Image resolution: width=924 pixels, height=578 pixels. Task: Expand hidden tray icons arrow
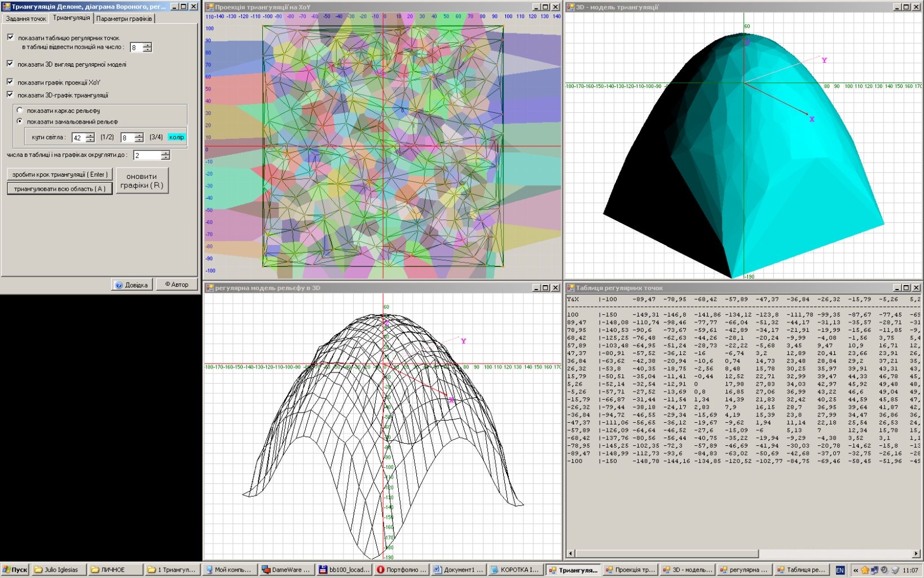click(x=856, y=571)
